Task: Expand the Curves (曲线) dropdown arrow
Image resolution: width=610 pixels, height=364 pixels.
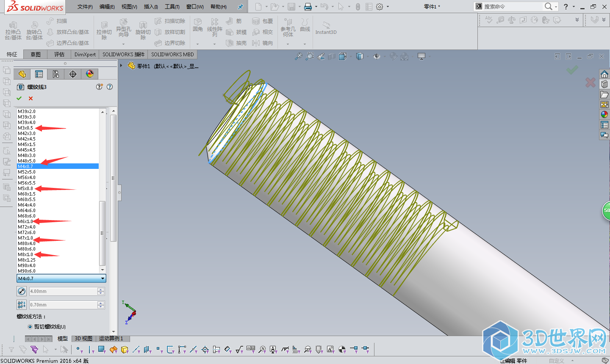Action: 305,44
